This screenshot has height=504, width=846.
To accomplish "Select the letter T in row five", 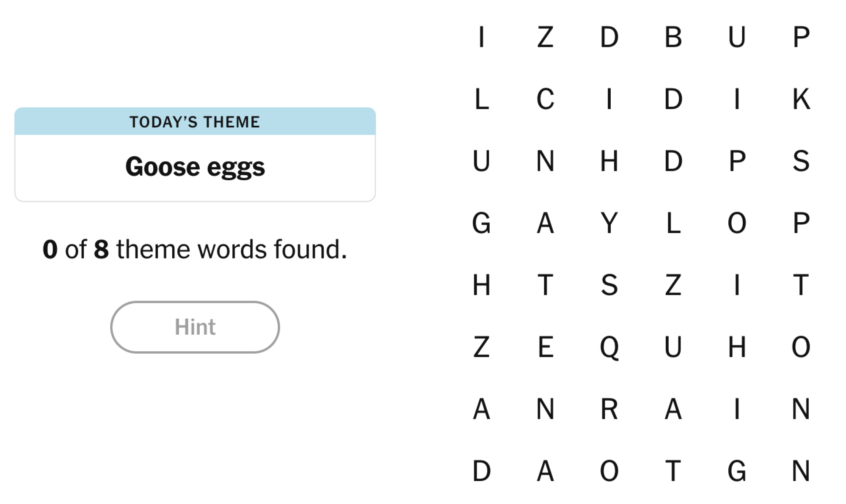I will click(545, 285).
